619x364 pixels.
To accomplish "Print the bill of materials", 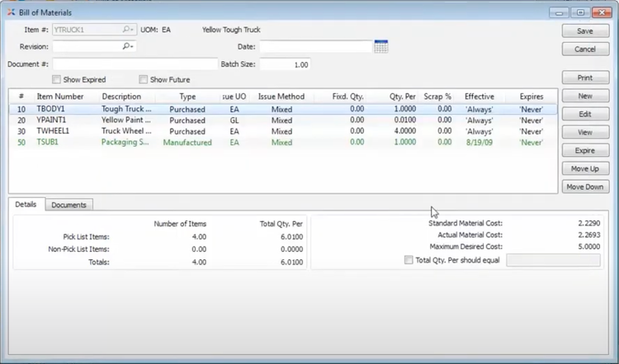I will tap(585, 78).
